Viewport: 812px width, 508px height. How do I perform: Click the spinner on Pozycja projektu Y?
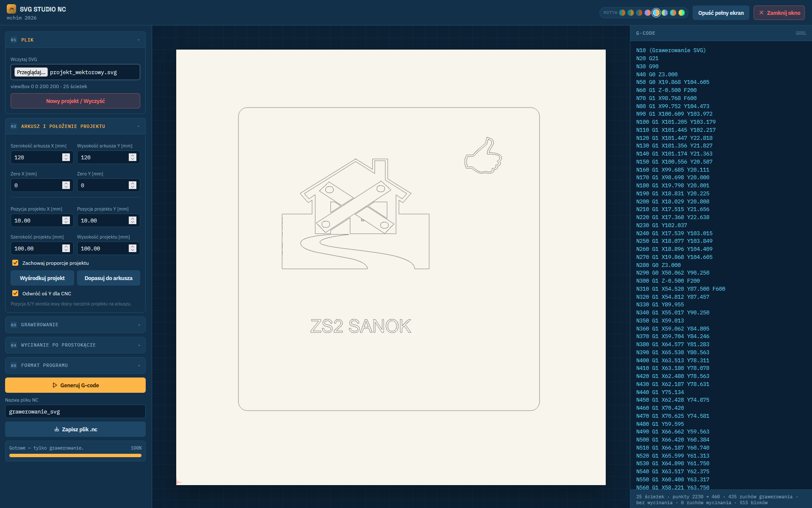click(133, 220)
